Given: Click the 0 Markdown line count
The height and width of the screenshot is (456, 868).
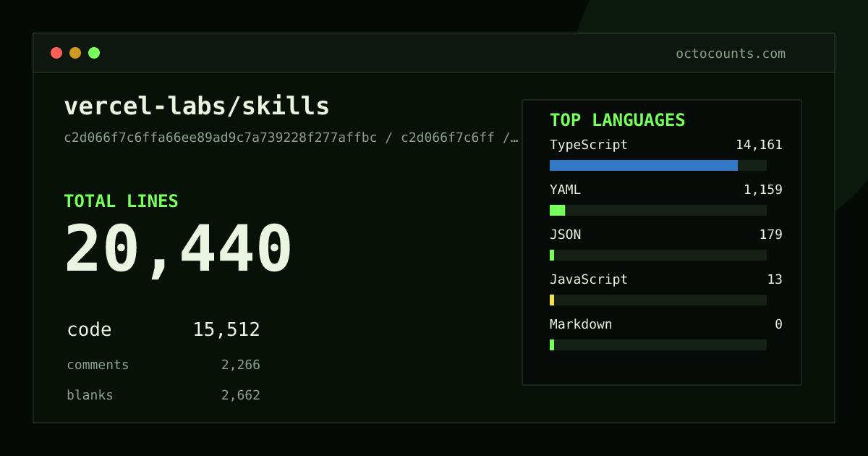Looking at the screenshot, I should [x=779, y=324].
